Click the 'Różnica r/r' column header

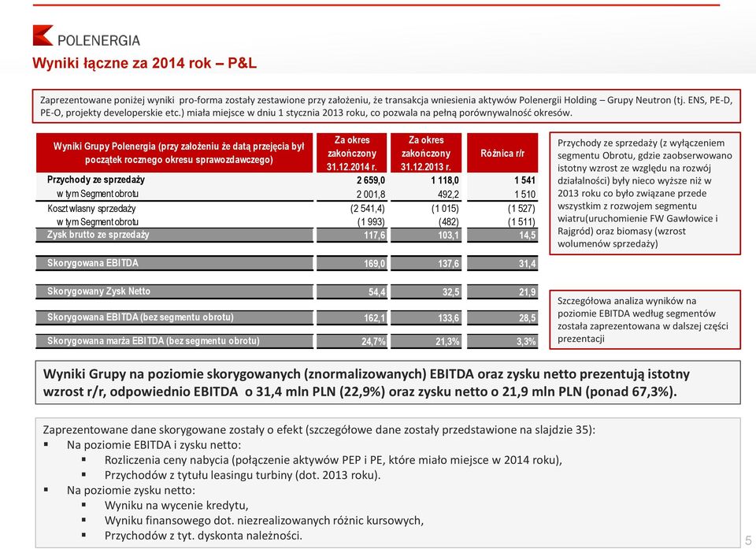pos(502,153)
